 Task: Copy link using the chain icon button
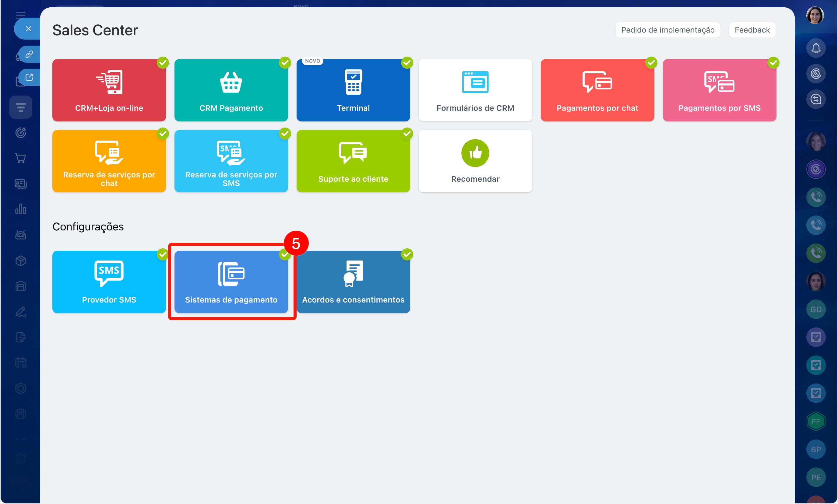(x=29, y=54)
